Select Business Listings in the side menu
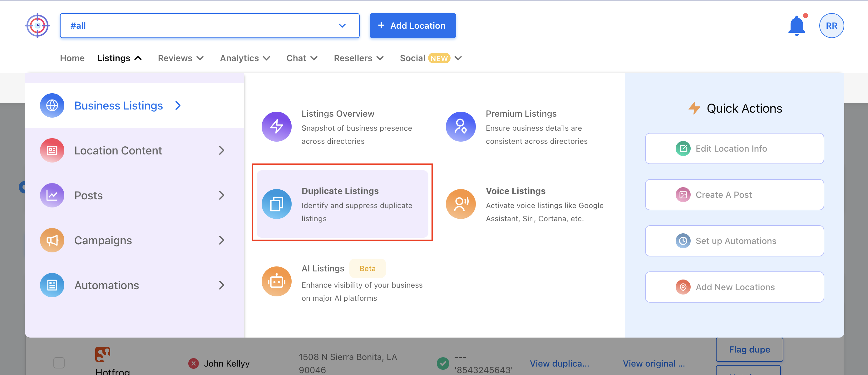The width and height of the screenshot is (868, 375). pos(135,105)
